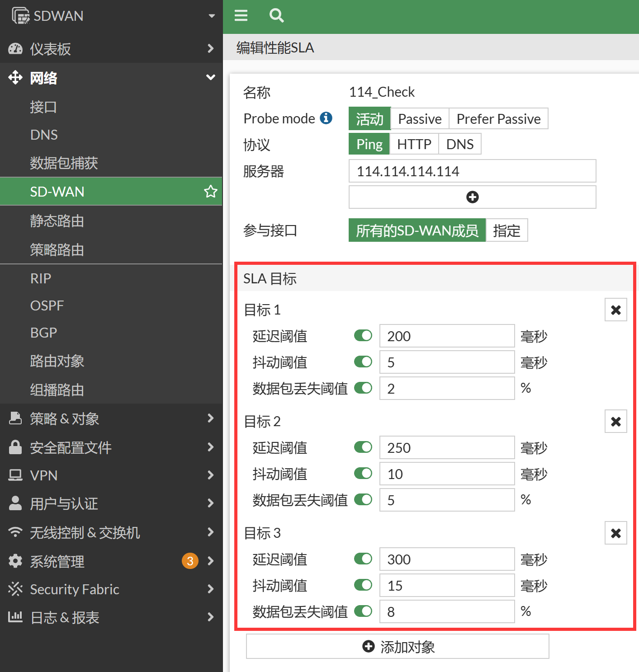This screenshot has width=639, height=672.
Task: Open the SDWAN device dropdown
Action: [211, 16]
